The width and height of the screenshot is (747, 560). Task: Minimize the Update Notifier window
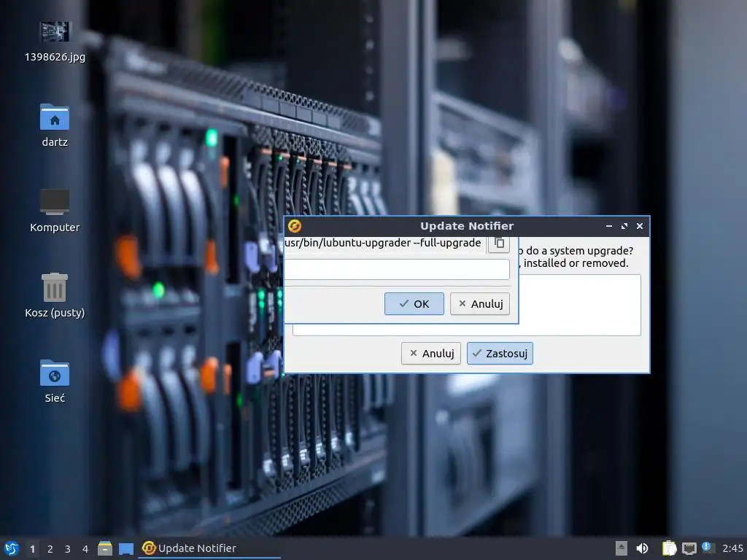(x=609, y=226)
